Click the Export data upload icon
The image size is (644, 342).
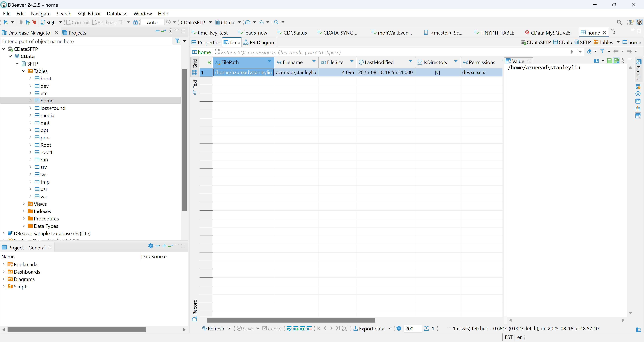356,328
